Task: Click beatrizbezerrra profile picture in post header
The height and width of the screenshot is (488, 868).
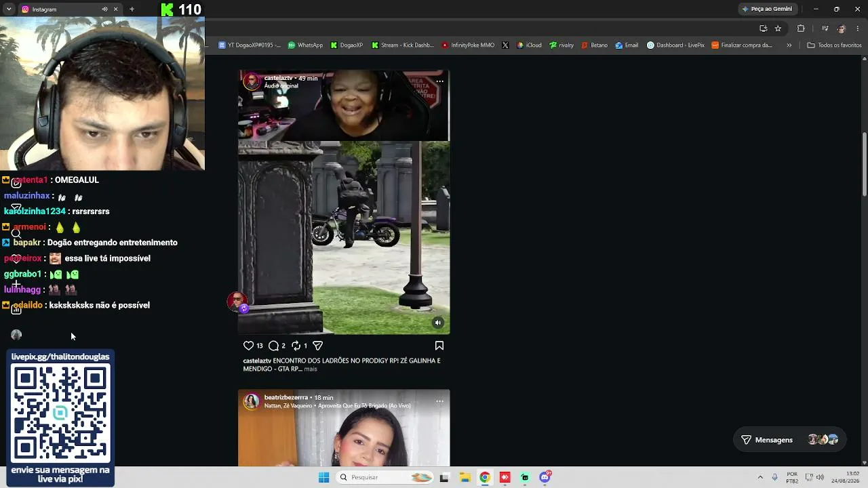Action: tap(252, 401)
